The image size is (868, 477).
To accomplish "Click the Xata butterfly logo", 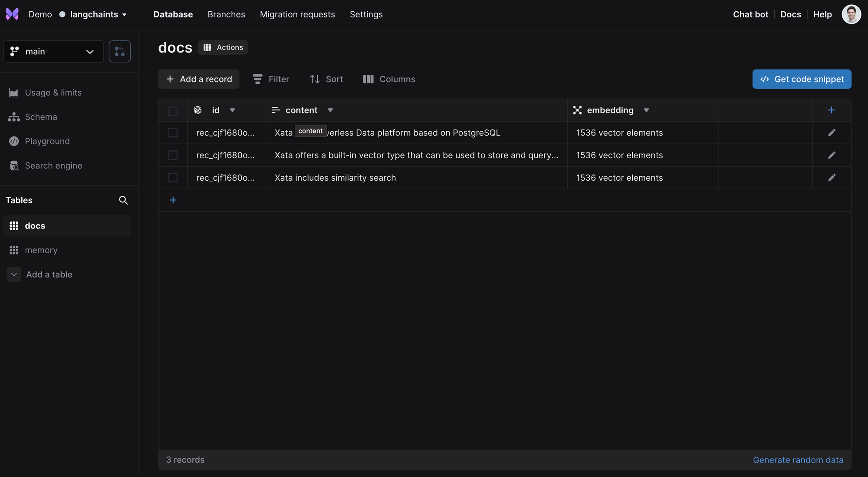I will click(12, 14).
